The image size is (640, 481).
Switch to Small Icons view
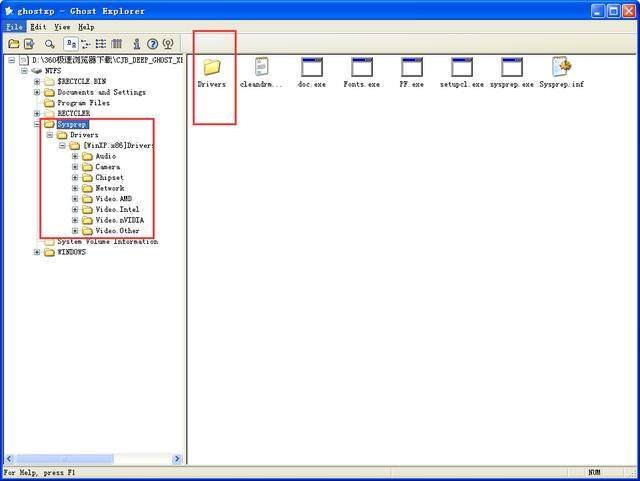click(86, 44)
